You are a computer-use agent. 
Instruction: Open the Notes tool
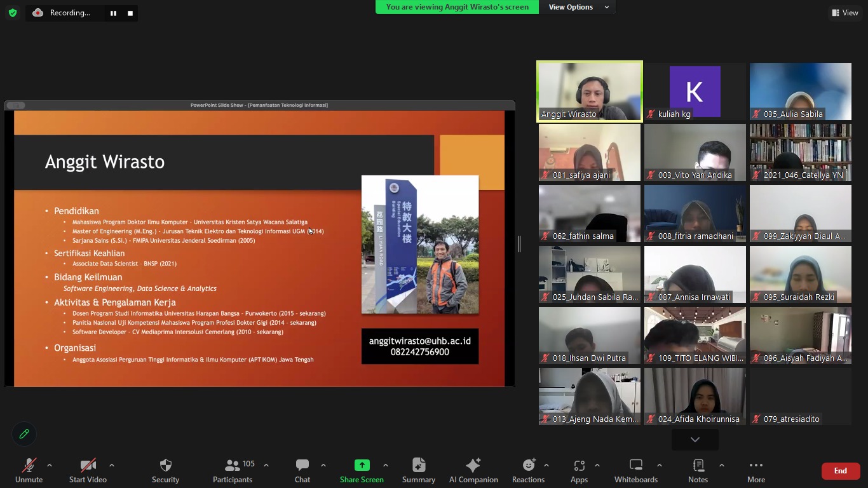pos(698,471)
